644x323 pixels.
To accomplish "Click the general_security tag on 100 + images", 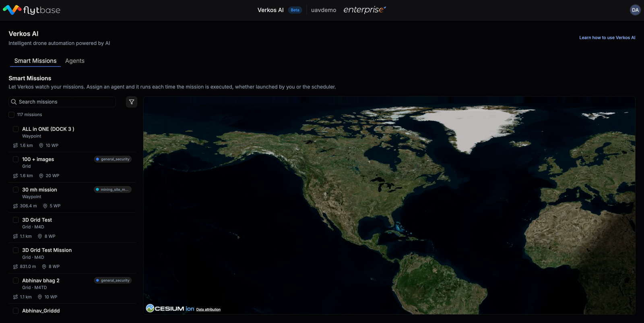I will click(x=113, y=159).
